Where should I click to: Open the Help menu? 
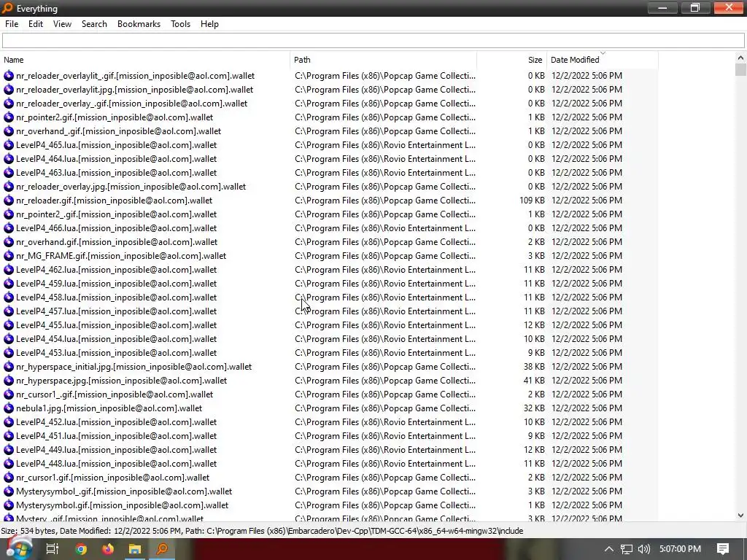pos(209,24)
